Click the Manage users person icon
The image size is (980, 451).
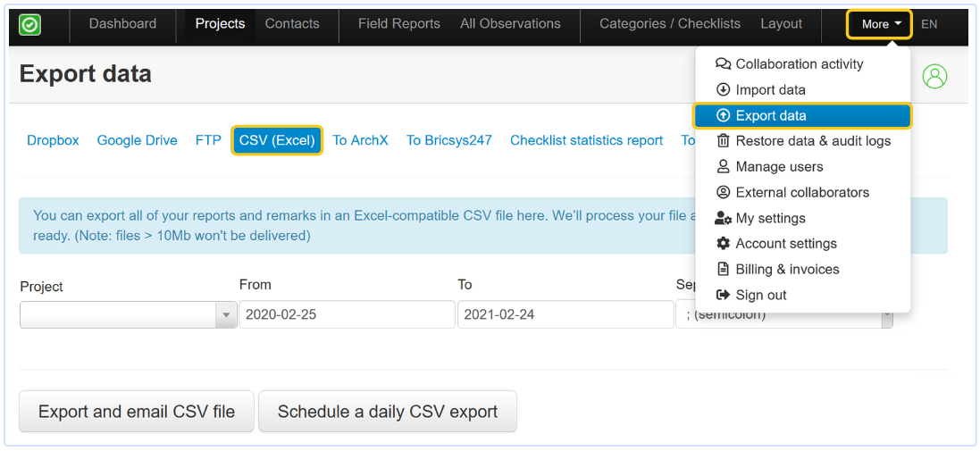[x=724, y=167]
